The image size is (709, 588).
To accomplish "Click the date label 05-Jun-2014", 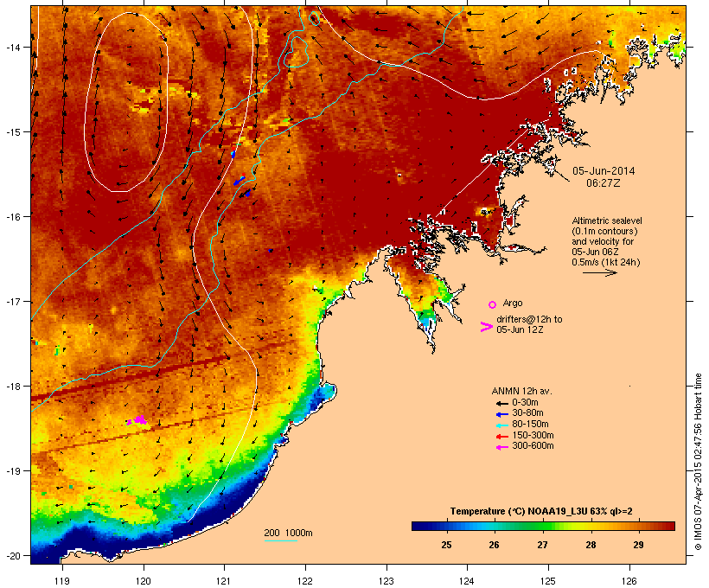I will click(604, 171).
